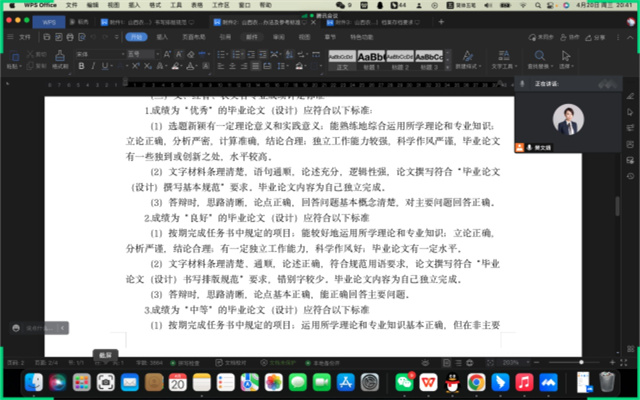Apply the 正文 style
Screen dimensions: 640x400
342,60
